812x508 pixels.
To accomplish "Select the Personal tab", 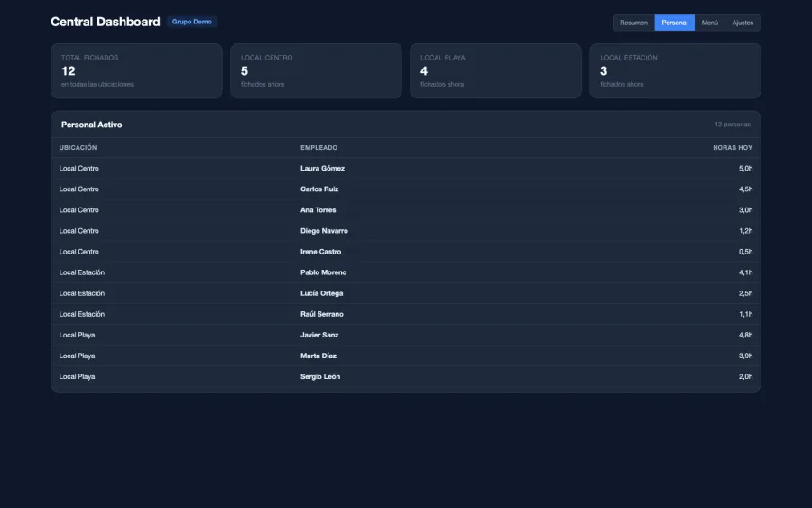I will pyautogui.click(x=674, y=23).
